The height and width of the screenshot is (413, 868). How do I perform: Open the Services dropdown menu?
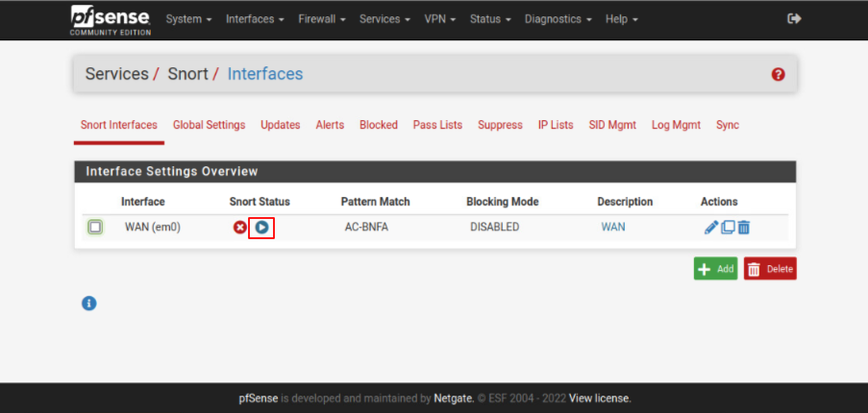point(384,19)
